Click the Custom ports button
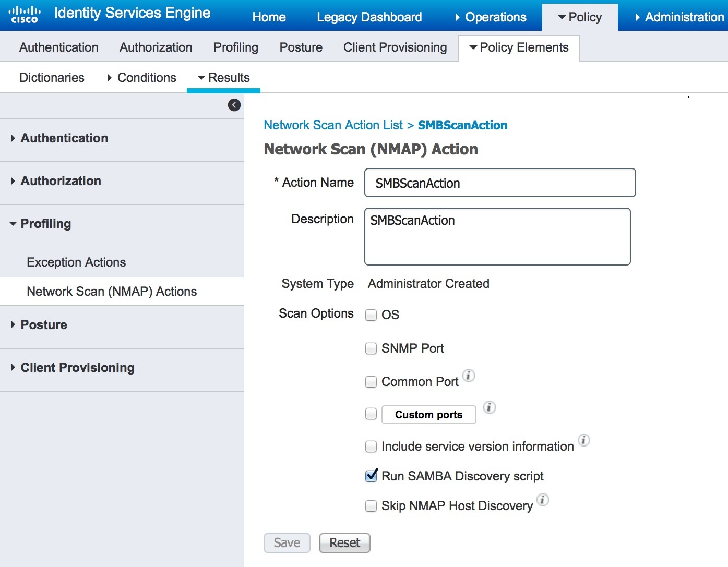728x567 pixels. coord(429,415)
